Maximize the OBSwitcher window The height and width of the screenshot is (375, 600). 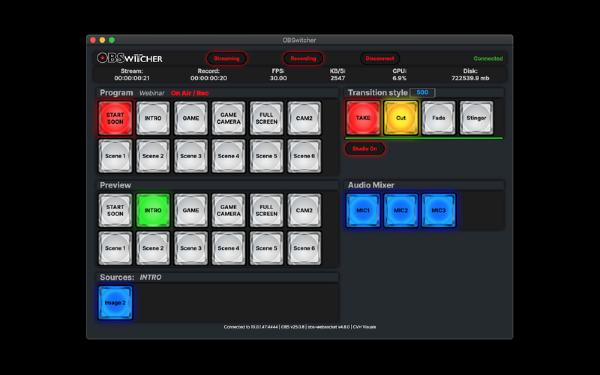click(x=112, y=40)
